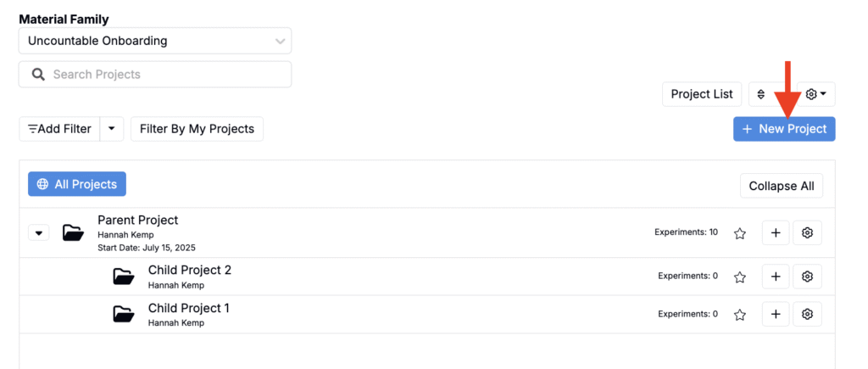Toggle favorite star on Child Project 1
The width and height of the screenshot is (868, 369).
(x=740, y=315)
